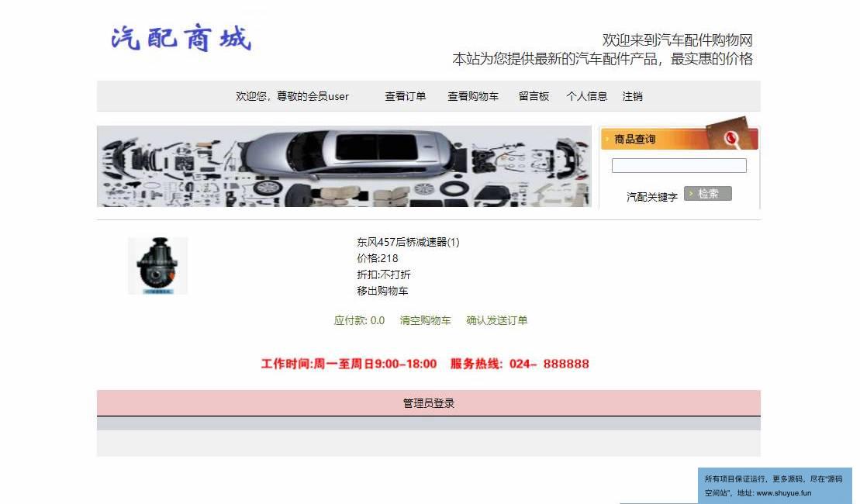Open the 查看订单 menu item

(406, 96)
